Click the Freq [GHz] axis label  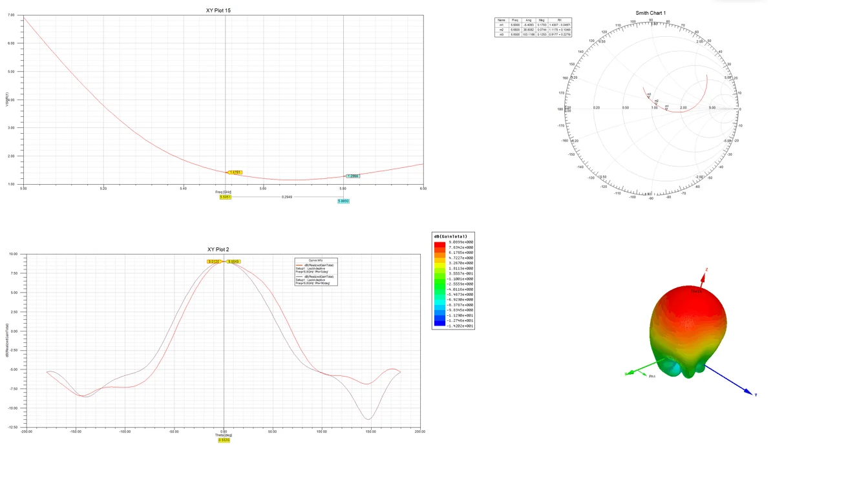[223, 192]
